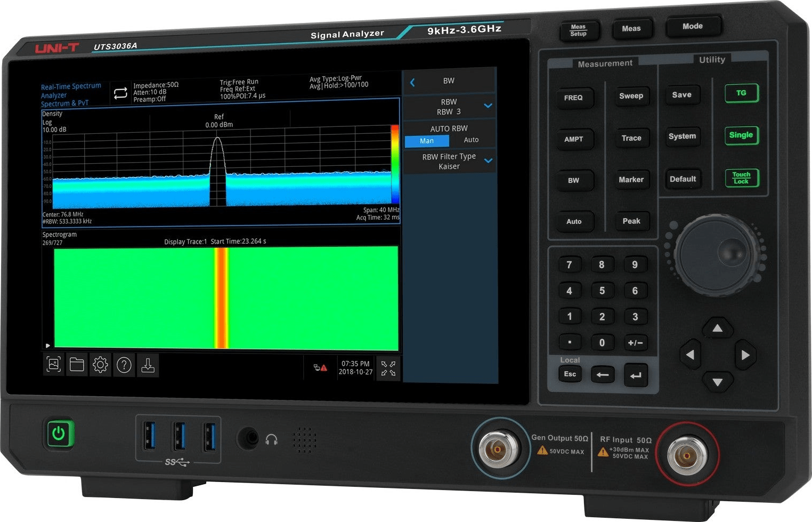Hit the Marker key
The image size is (812, 522).
coord(631,180)
